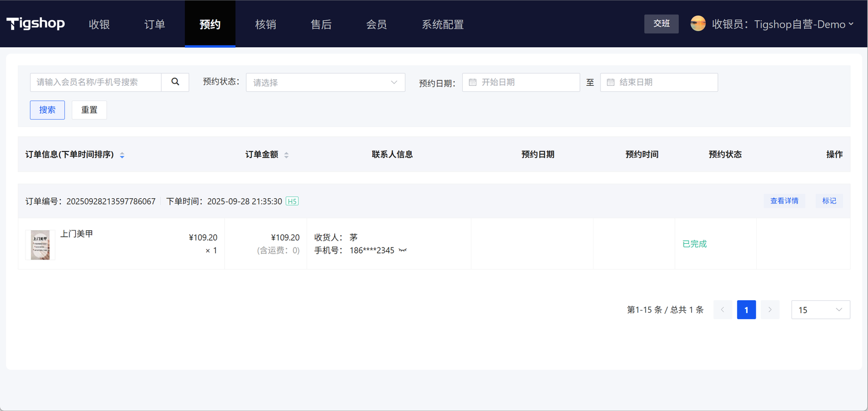Click the H5 source badge

point(292,201)
